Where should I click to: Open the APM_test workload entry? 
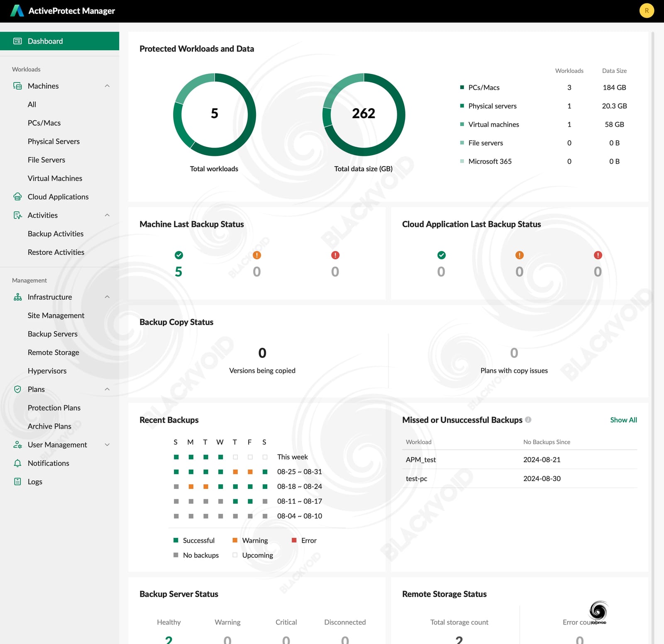pyautogui.click(x=420, y=459)
